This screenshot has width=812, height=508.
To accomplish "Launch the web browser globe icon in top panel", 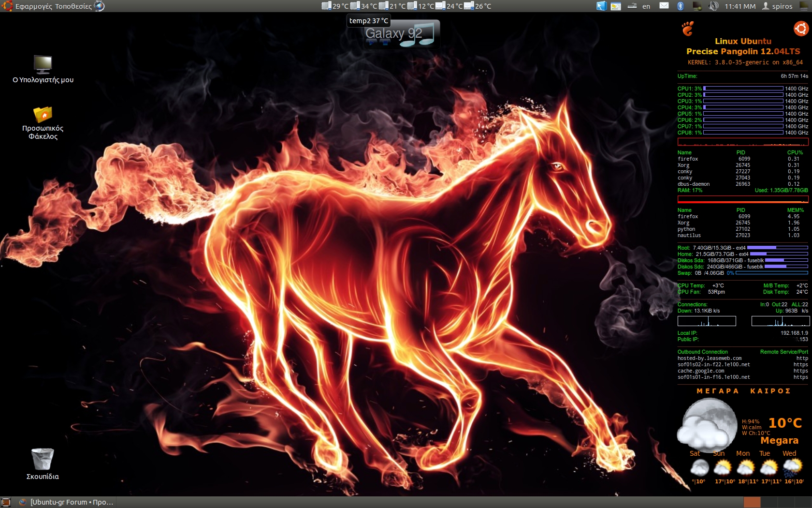I will (99, 6).
